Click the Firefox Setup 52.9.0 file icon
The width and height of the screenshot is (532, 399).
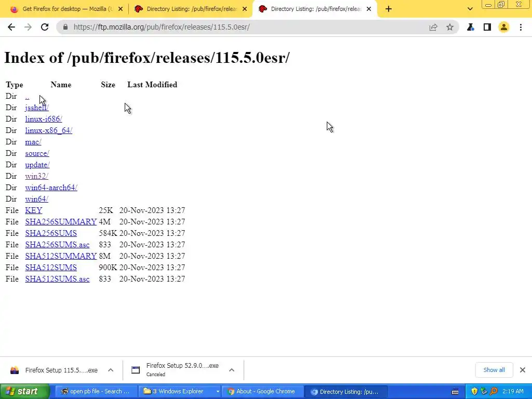click(x=136, y=370)
